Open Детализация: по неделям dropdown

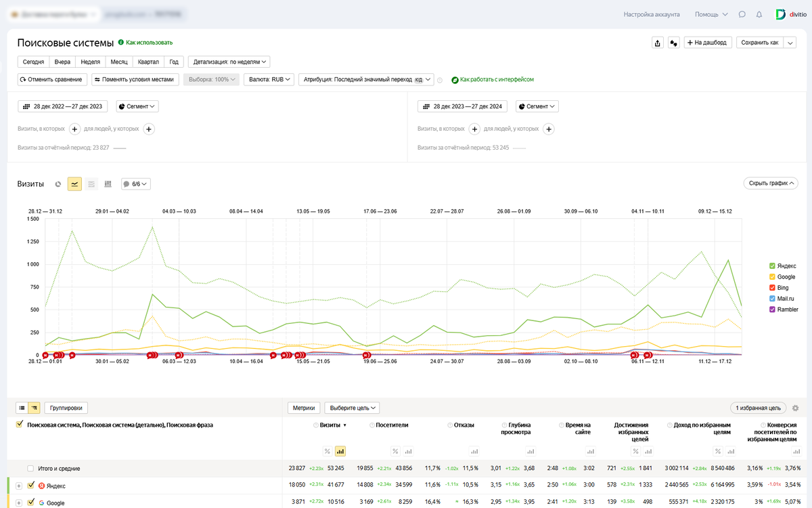click(x=229, y=62)
